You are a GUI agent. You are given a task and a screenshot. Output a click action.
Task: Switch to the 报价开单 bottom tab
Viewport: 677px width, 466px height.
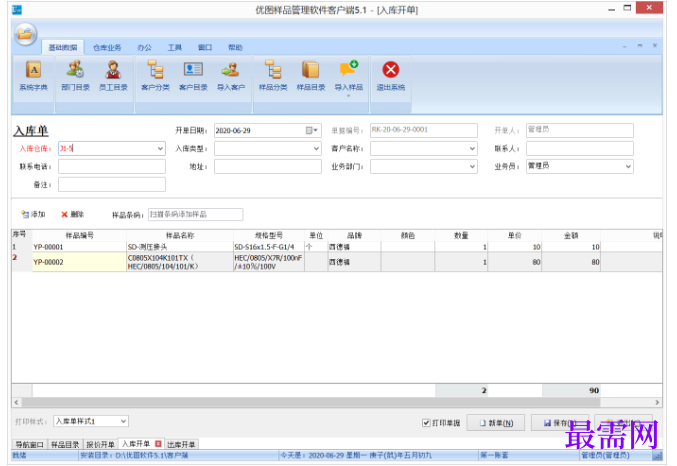100,444
